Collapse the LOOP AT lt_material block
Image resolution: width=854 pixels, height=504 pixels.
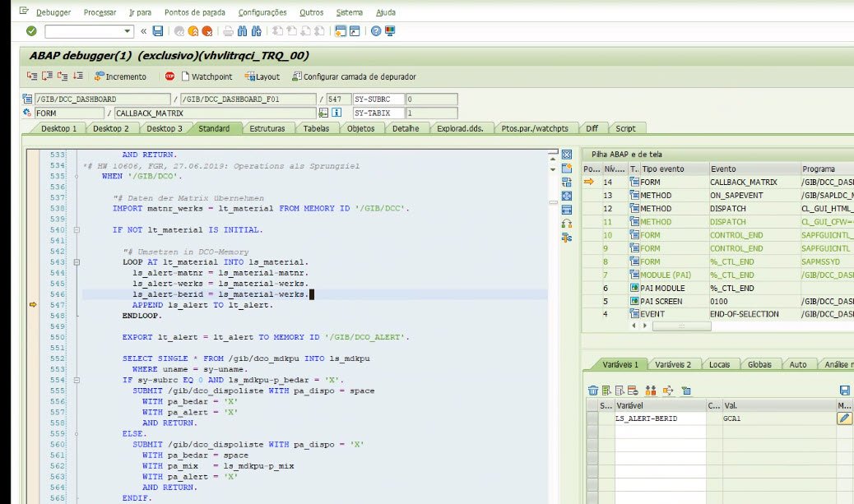(76, 262)
